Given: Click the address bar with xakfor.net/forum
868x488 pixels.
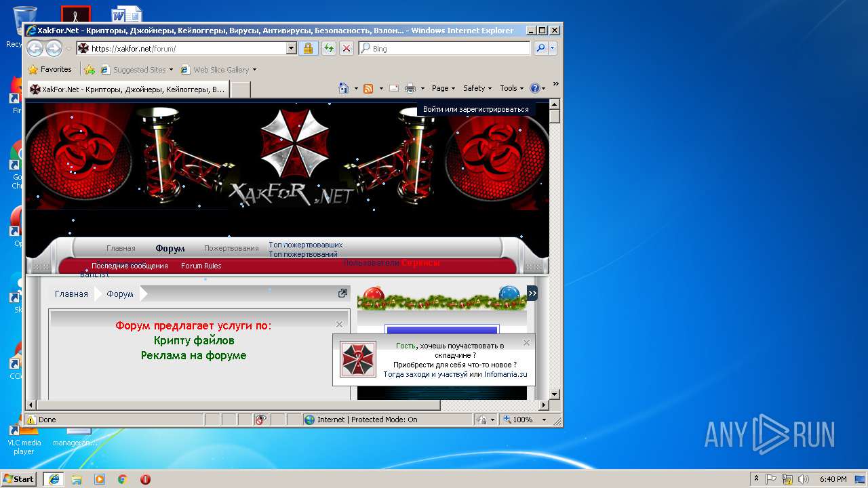Looking at the screenshot, I should (x=180, y=48).
